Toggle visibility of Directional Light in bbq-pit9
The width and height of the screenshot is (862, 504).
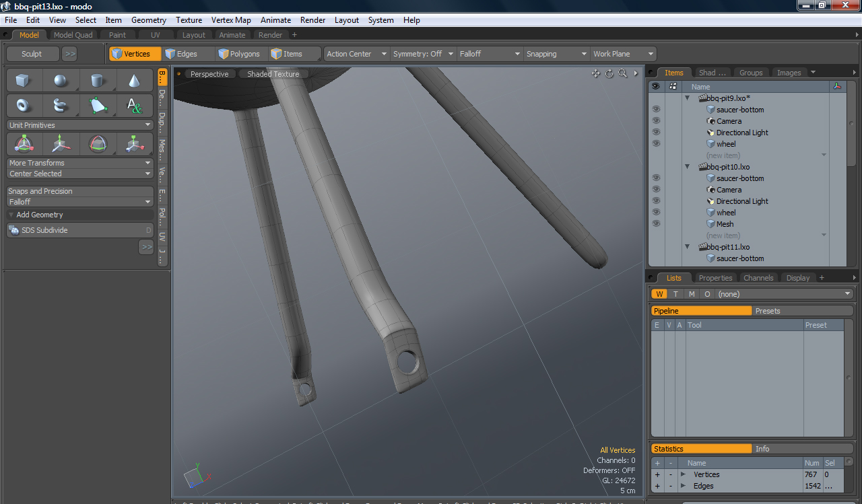pos(656,133)
